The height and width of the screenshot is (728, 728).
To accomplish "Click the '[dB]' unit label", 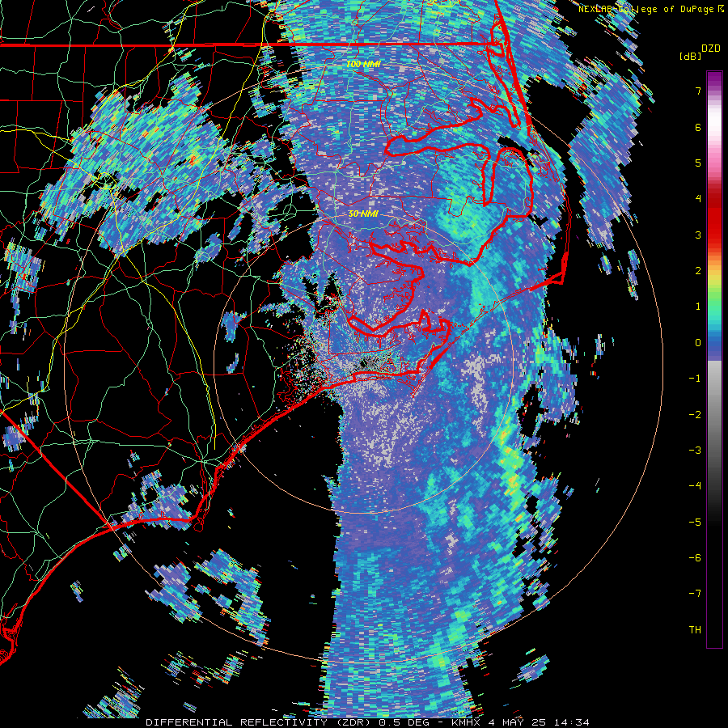I will tap(690, 56).
